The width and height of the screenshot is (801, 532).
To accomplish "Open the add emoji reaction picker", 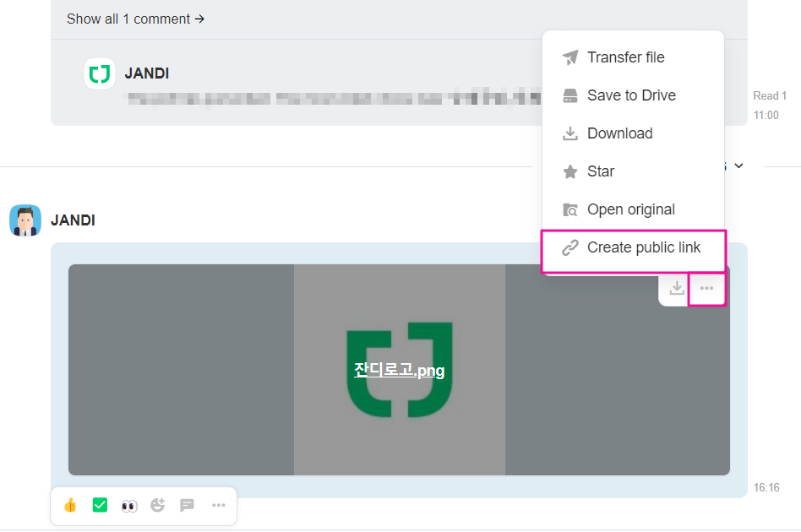I will [x=158, y=505].
